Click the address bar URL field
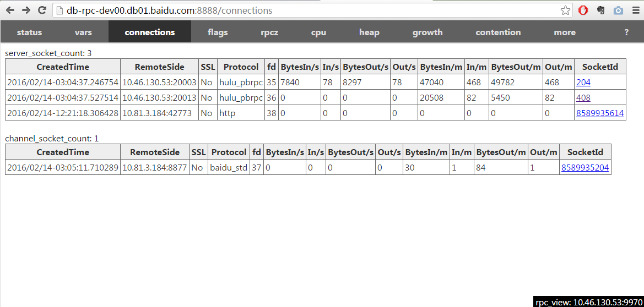The image size is (644, 307). [x=309, y=10]
